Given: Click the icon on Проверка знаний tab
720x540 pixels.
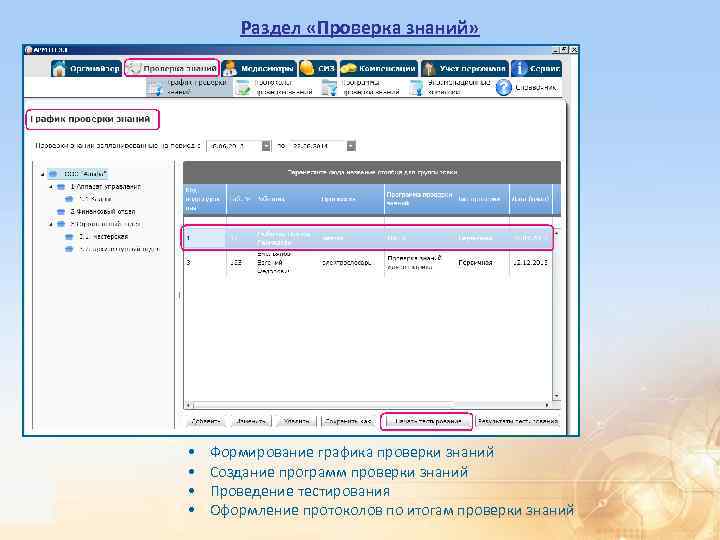Looking at the screenshot, I should point(134,68).
